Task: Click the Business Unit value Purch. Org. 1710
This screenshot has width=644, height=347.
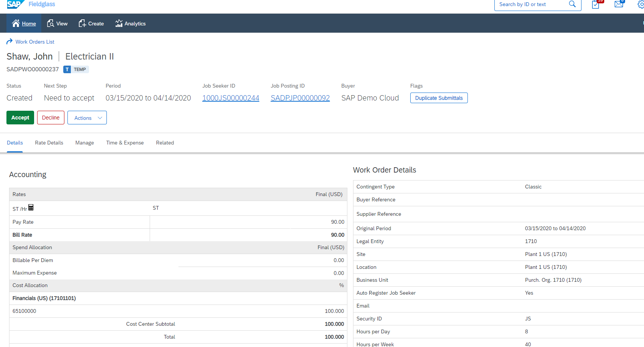Action: coord(553,280)
